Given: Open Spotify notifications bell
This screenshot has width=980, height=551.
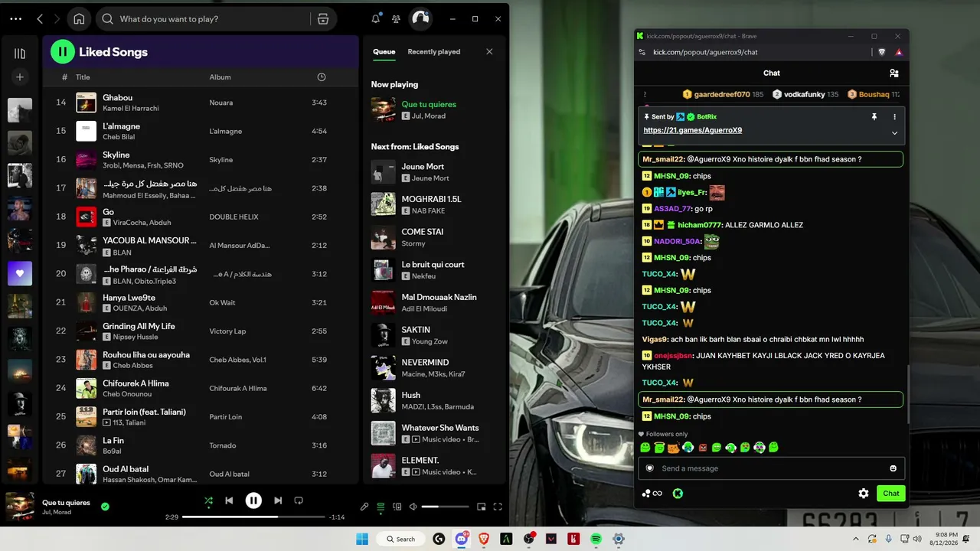Looking at the screenshot, I should pos(375,18).
